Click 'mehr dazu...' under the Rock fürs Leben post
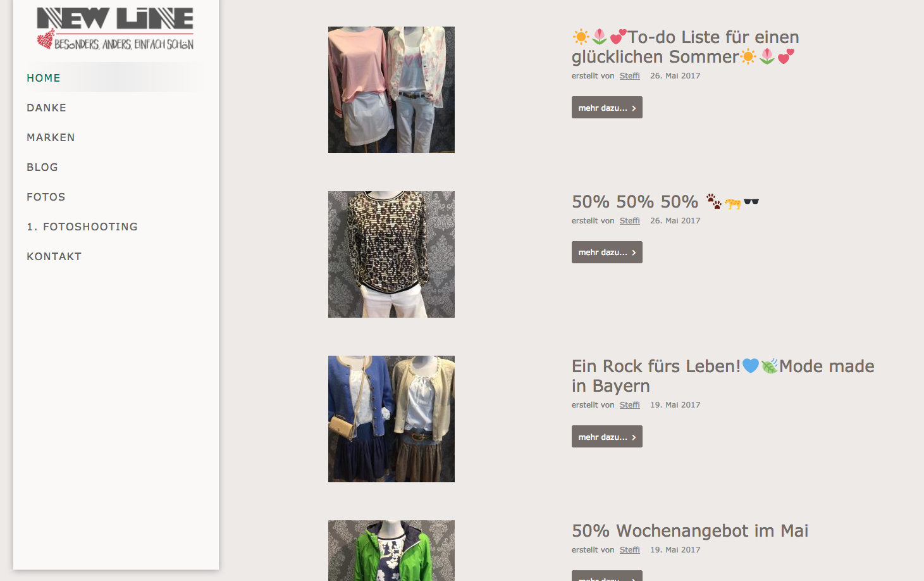Image resolution: width=924 pixels, height=581 pixels. (x=607, y=437)
